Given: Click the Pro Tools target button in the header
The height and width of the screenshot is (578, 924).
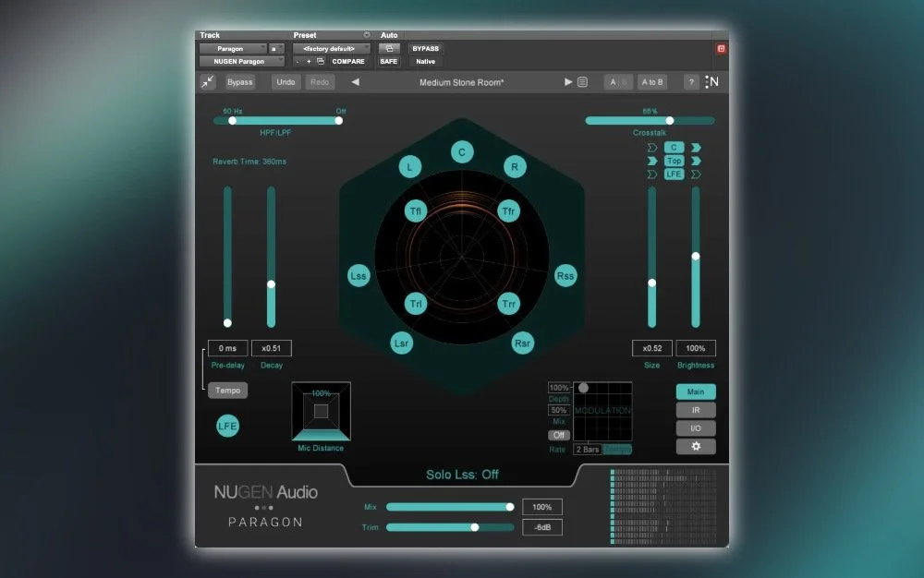Looking at the screenshot, I should (x=721, y=48).
